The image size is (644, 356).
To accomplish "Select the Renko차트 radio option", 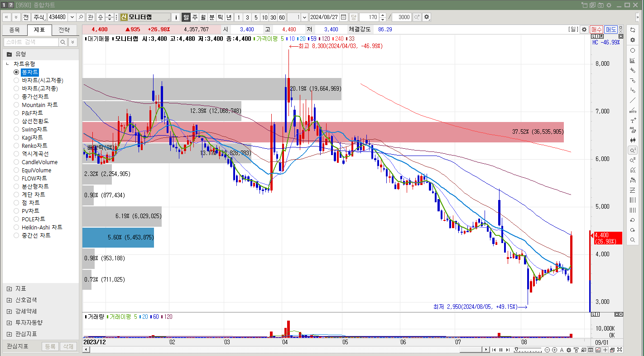I will (x=16, y=146).
